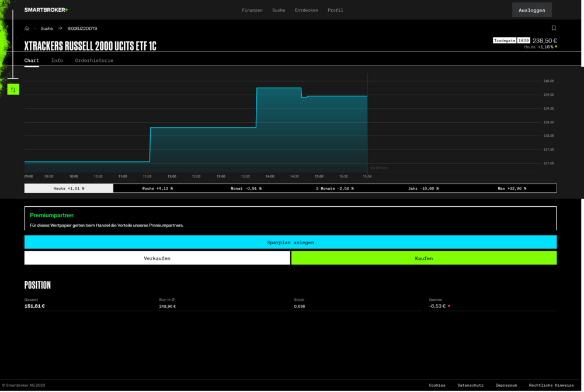
Task: Open the Orderhistorie tab
Action: (x=93, y=60)
